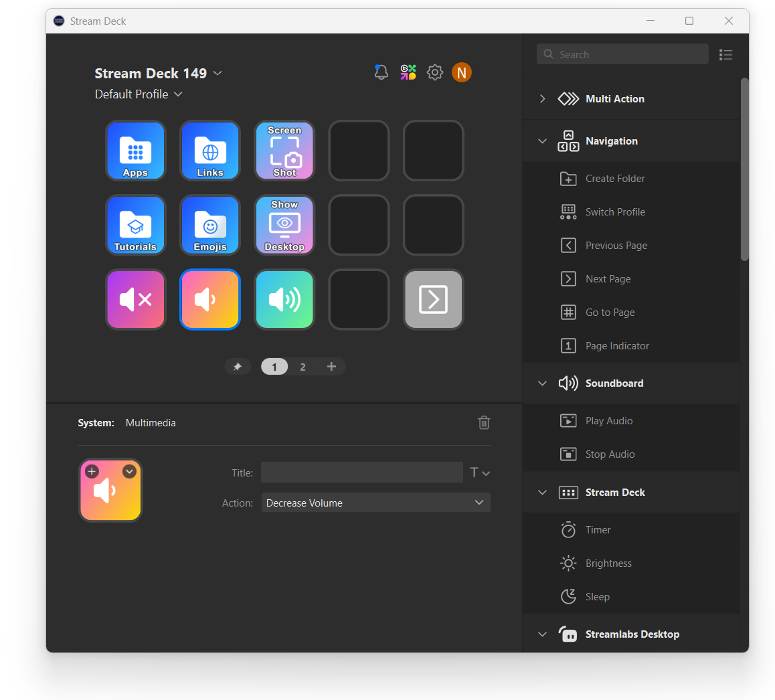Collapse the Stream Deck category
The image size is (775, 700).
point(542,493)
